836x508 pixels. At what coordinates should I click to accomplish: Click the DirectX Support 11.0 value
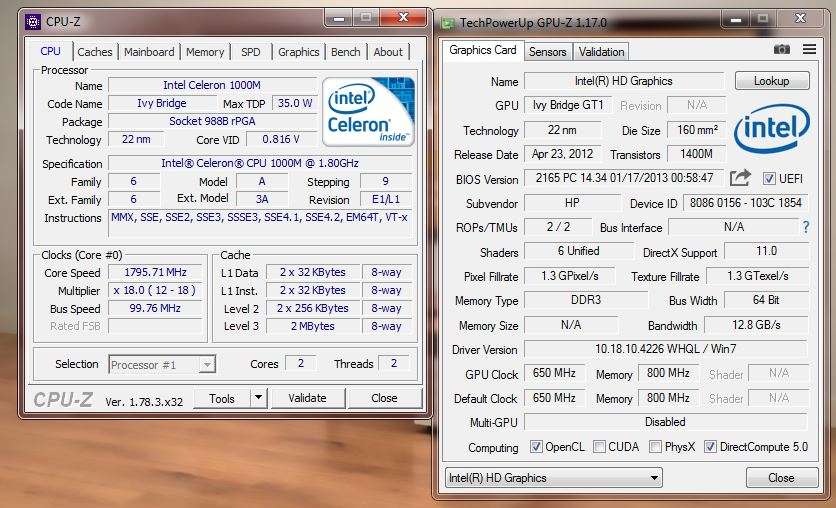pyautogui.click(x=766, y=251)
